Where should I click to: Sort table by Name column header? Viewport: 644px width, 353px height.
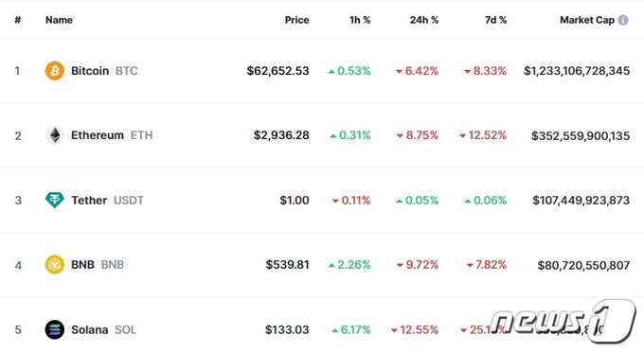(x=59, y=20)
